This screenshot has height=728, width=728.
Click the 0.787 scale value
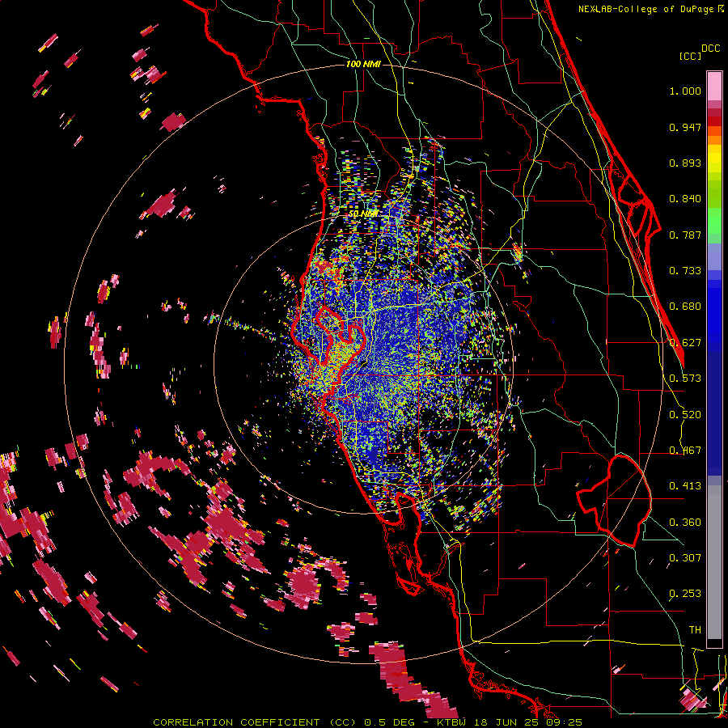[685, 235]
